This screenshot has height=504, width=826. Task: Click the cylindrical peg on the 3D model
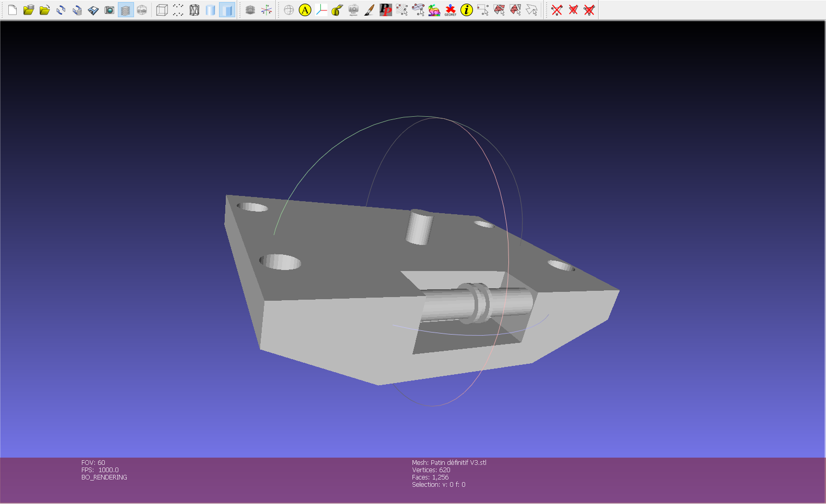tap(419, 227)
